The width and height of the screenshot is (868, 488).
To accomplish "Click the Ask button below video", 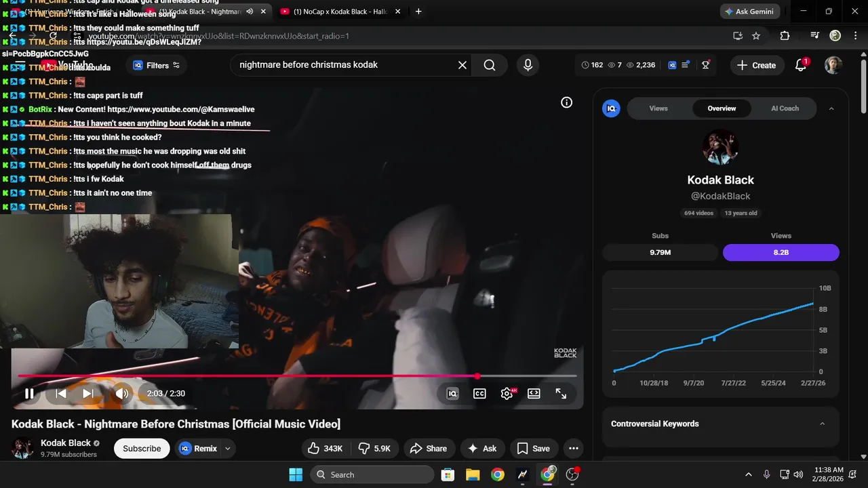I will [481, 448].
